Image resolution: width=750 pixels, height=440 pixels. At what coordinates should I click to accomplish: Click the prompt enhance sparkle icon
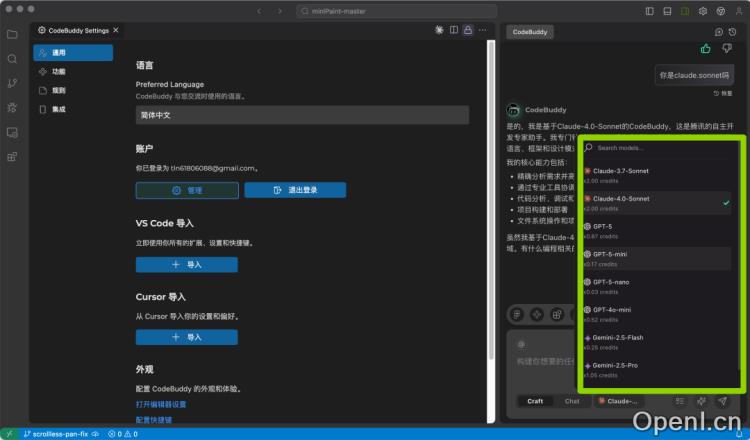[x=701, y=401]
